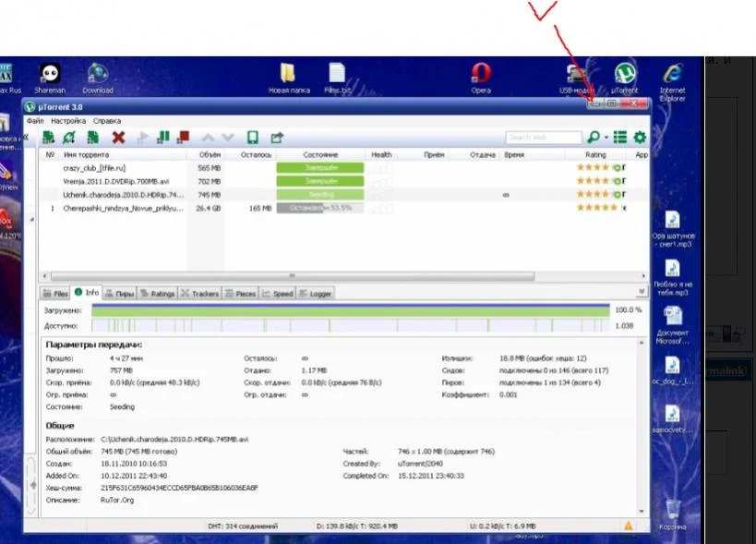Click the Move Down Queue arrow
The image size is (756, 544).
[228, 138]
